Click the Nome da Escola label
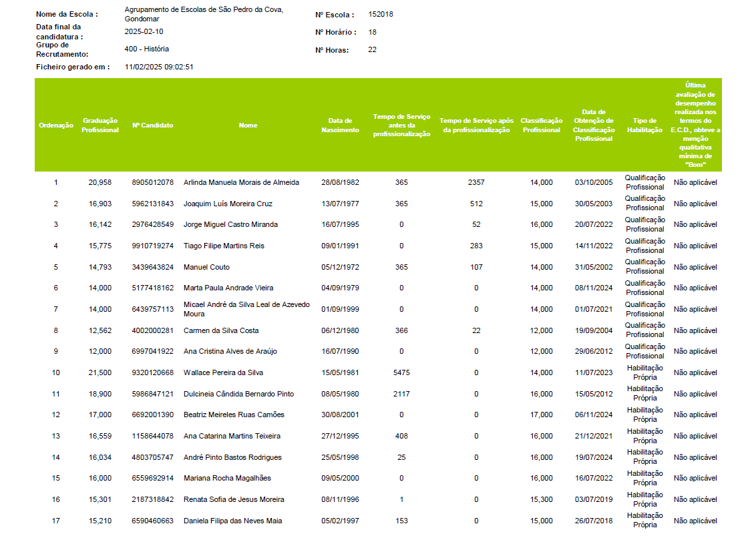Image resolution: width=756 pixels, height=546 pixels. point(67,14)
